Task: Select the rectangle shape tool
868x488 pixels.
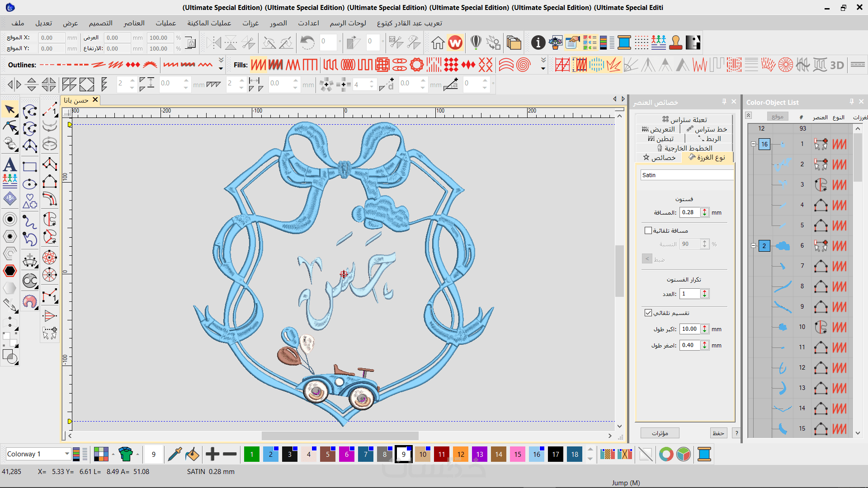Action: pos(30,167)
